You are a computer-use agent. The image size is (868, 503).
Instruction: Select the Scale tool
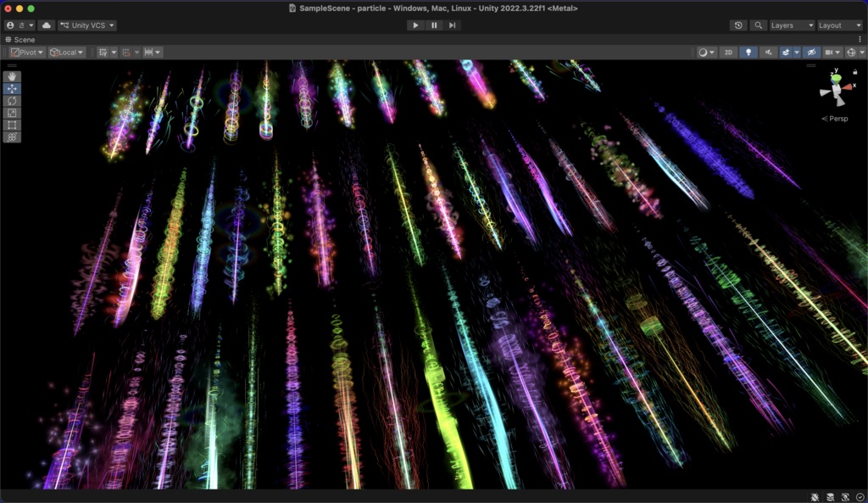click(x=11, y=113)
